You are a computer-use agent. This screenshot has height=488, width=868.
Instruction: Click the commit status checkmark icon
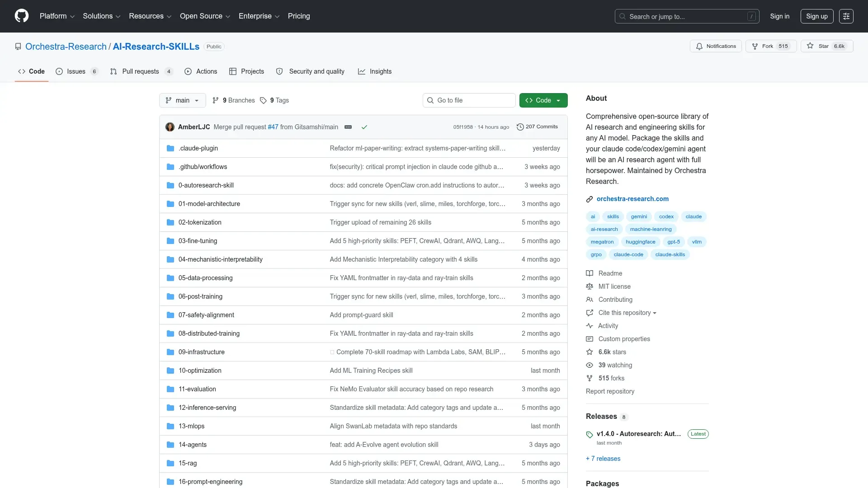pyautogui.click(x=364, y=127)
